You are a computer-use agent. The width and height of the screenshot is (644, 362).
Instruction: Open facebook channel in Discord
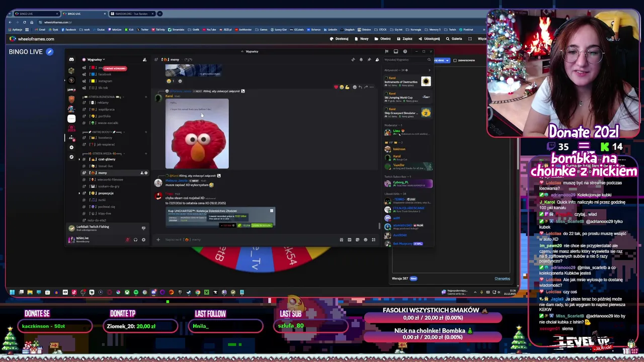coord(105,74)
